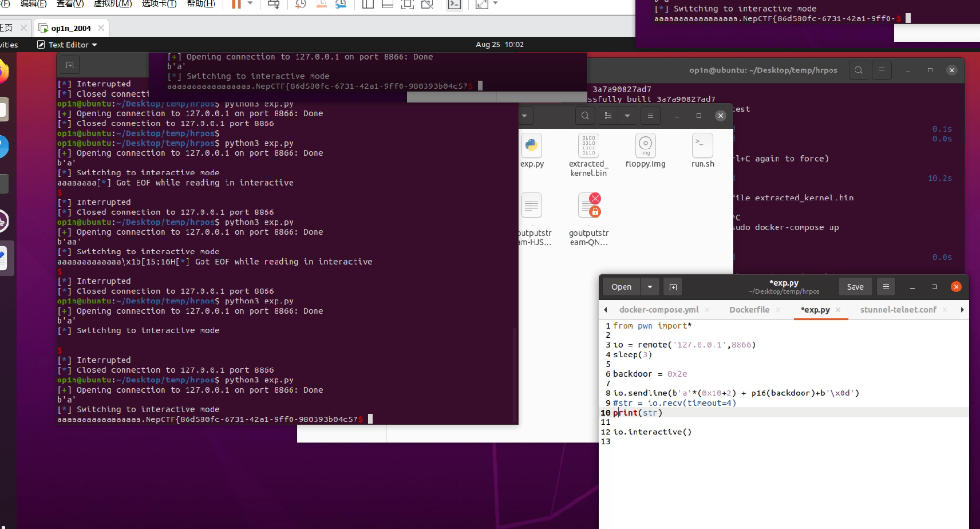
Task: Toggle the thumbnail bar view icon
Action: pos(388,4)
